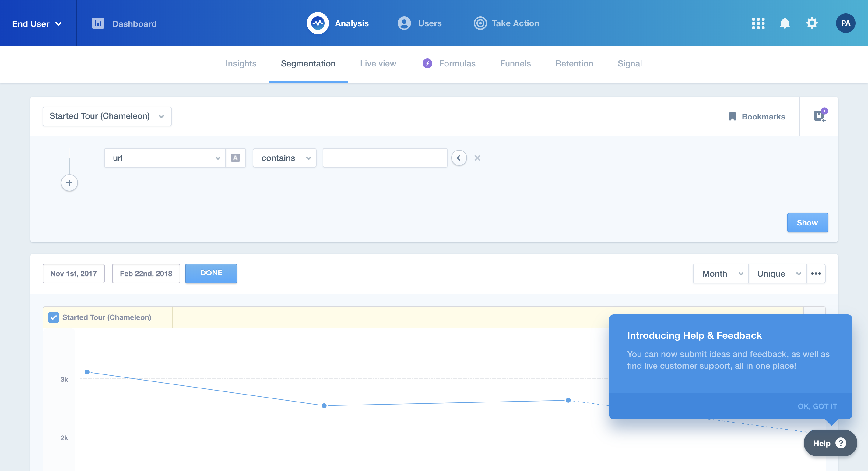
Task: Dismiss popup with OK, GOT IT
Action: tap(817, 406)
